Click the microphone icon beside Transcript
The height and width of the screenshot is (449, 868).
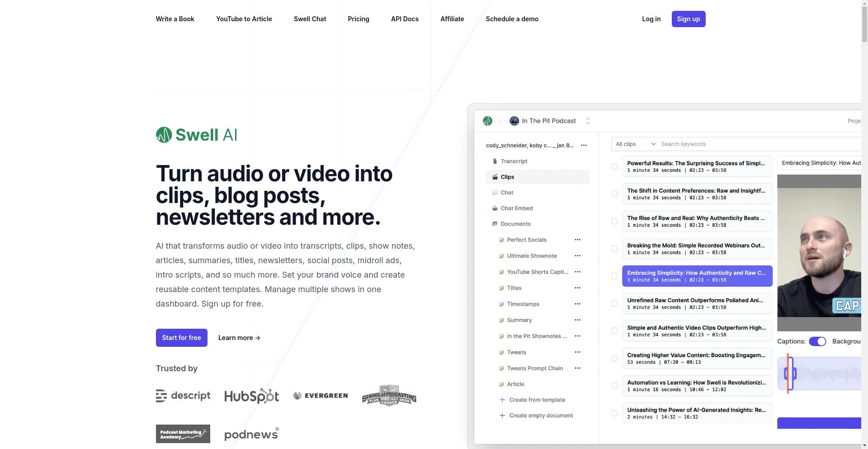495,161
